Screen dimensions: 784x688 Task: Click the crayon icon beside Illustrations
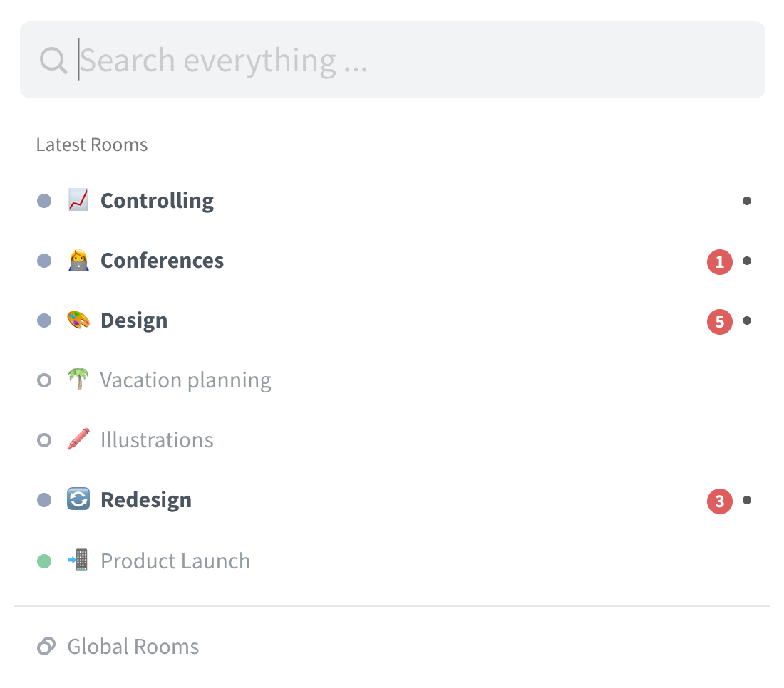click(x=78, y=439)
